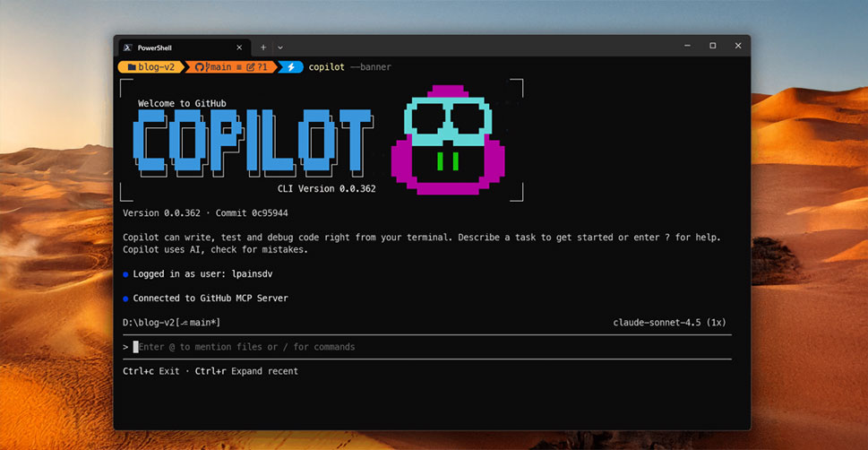This screenshot has height=450, width=868.
Task: Click the blog-v2 folder prompt segment
Action: pos(150,67)
